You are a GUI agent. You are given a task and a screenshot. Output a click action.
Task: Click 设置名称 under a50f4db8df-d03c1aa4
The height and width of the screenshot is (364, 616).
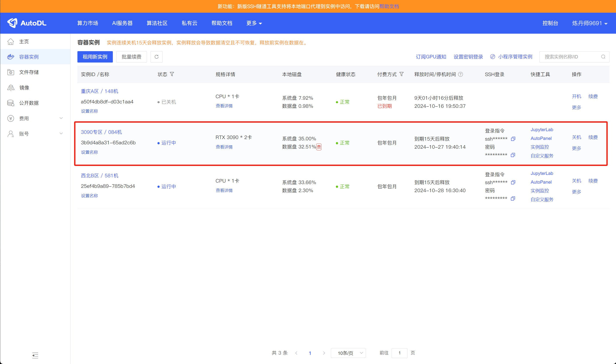89,111
